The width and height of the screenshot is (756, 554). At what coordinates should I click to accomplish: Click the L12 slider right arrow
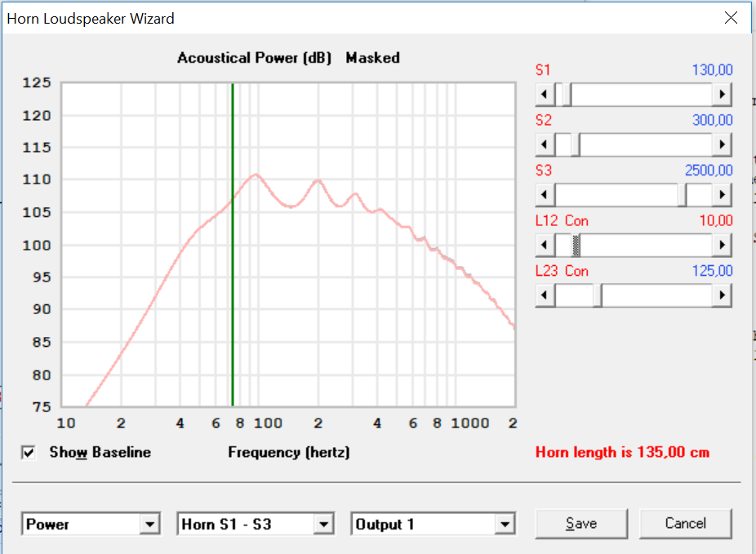pos(722,246)
